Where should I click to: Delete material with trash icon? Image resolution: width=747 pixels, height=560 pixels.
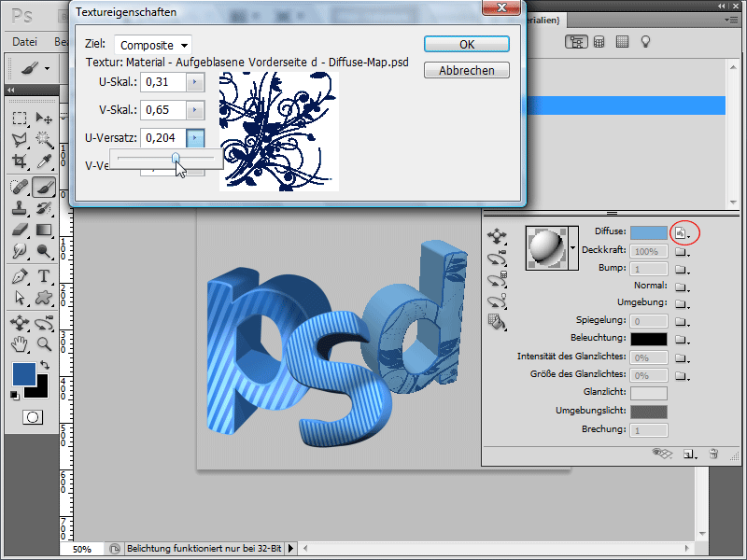(713, 454)
